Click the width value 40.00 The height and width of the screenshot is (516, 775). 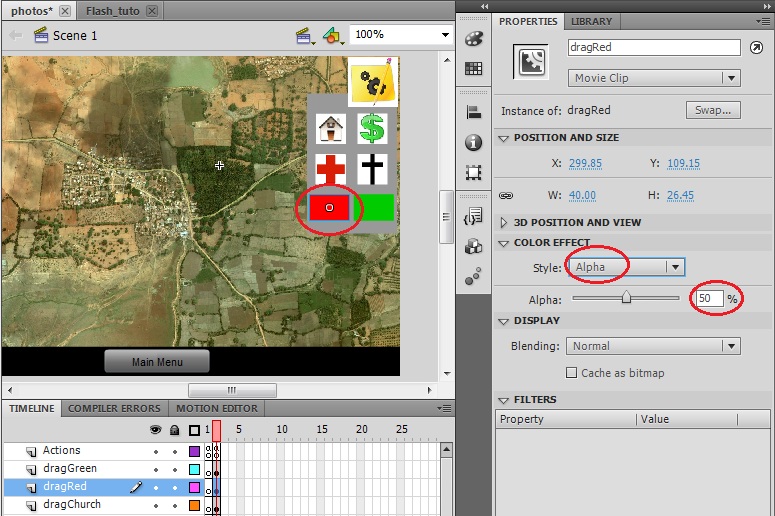coord(582,196)
